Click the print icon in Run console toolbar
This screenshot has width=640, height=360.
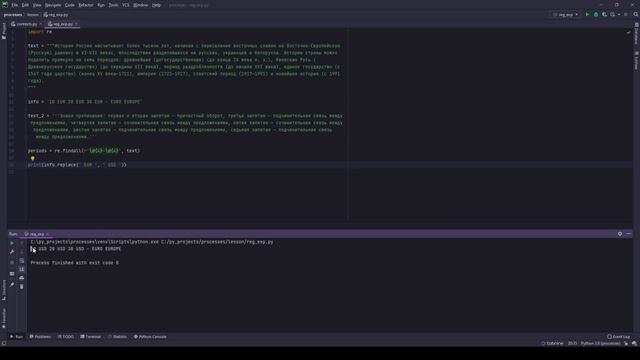(x=22, y=278)
